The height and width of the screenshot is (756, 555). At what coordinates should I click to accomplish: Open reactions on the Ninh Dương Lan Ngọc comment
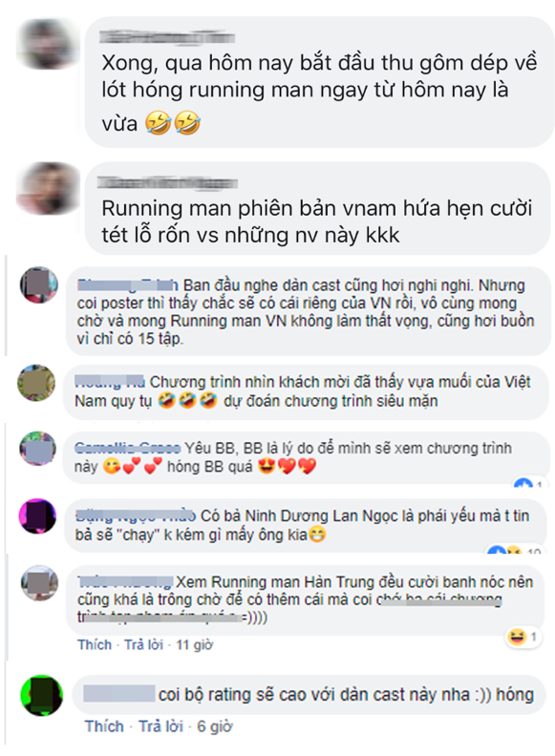pyautogui.click(x=514, y=551)
